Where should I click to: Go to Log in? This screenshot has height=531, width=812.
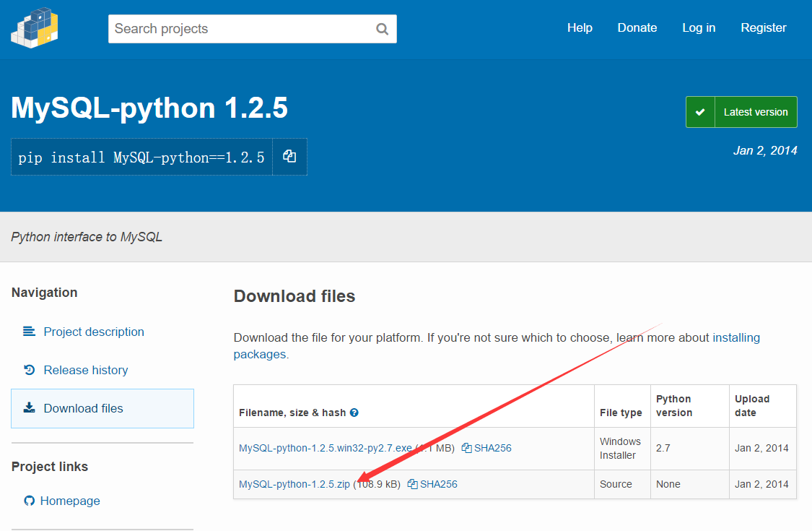(x=699, y=28)
